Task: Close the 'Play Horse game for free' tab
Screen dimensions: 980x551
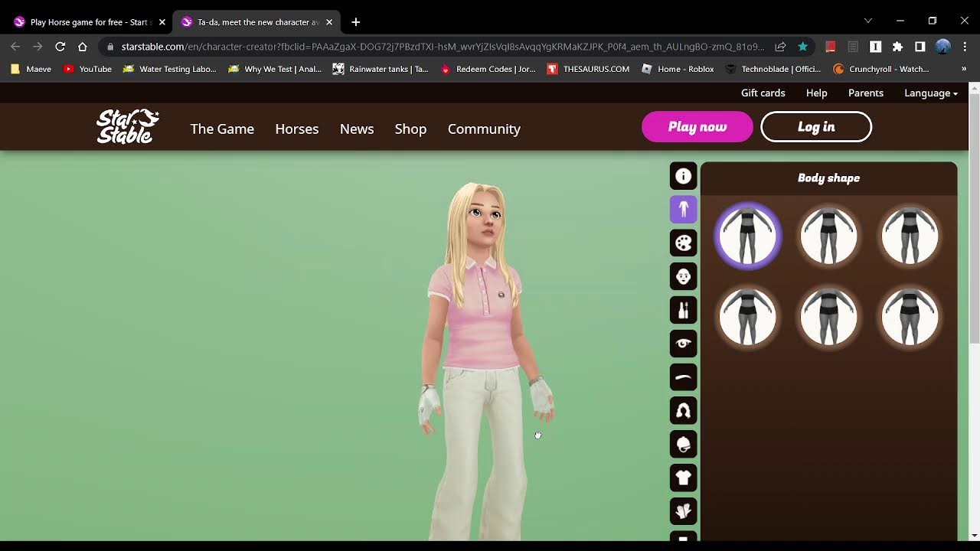Action: click(162, 22)
